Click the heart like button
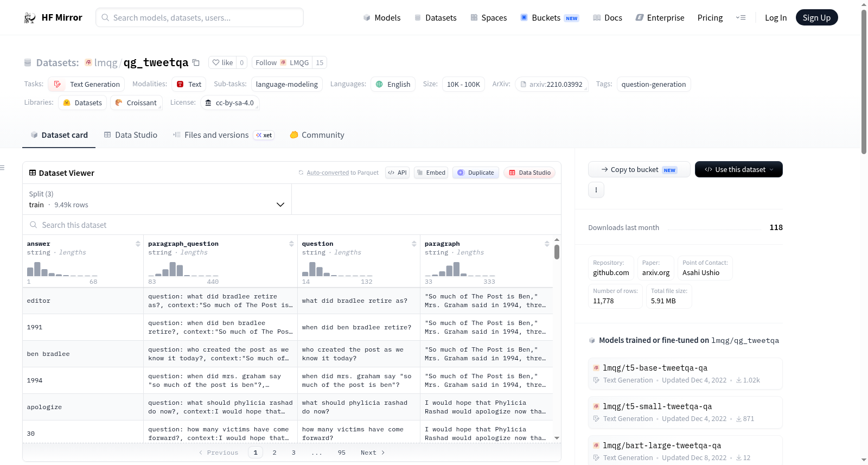868x465 pixels. point(222,62)
